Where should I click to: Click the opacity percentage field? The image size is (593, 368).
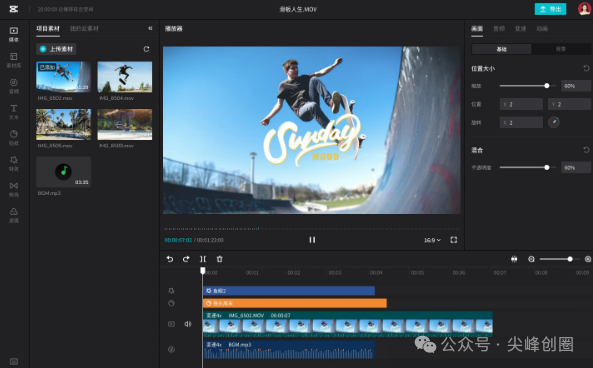click(x=576, y=168)
